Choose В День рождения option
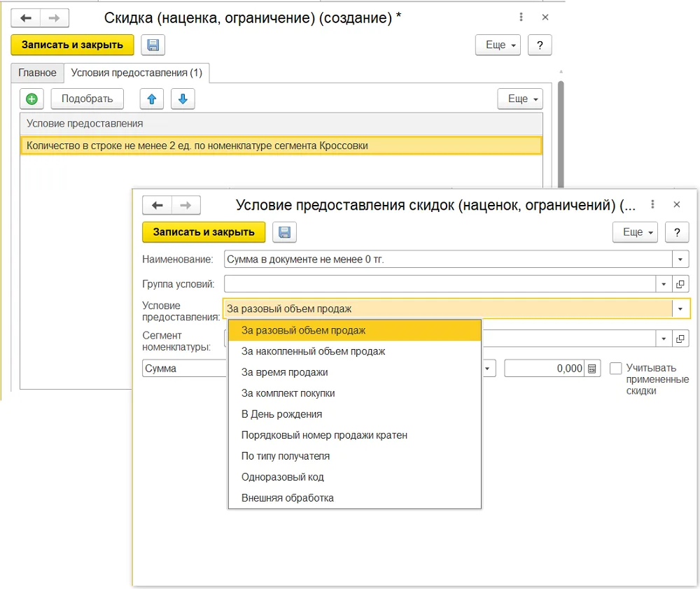 pos(355,415)
